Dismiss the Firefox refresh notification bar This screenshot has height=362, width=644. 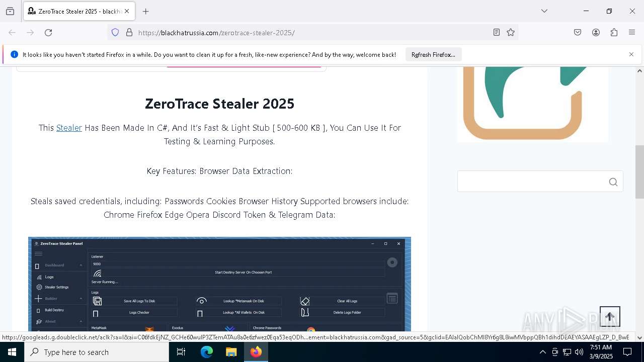[631, 54]
